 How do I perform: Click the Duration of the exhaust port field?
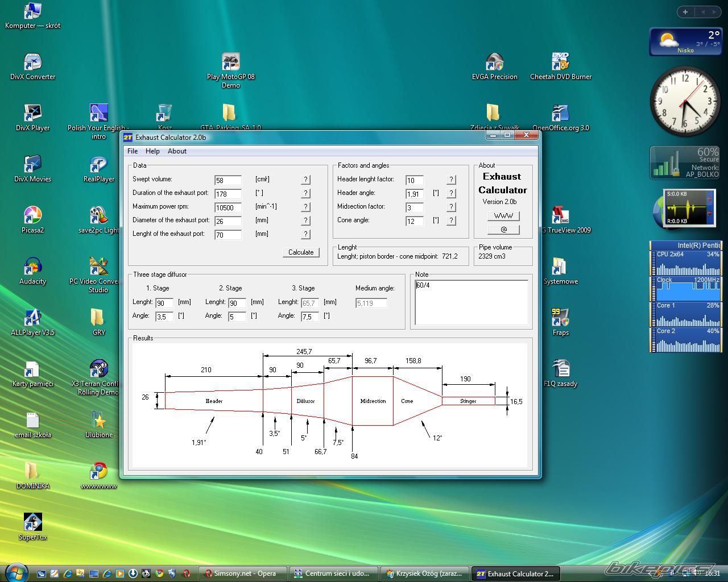(228, 194)
